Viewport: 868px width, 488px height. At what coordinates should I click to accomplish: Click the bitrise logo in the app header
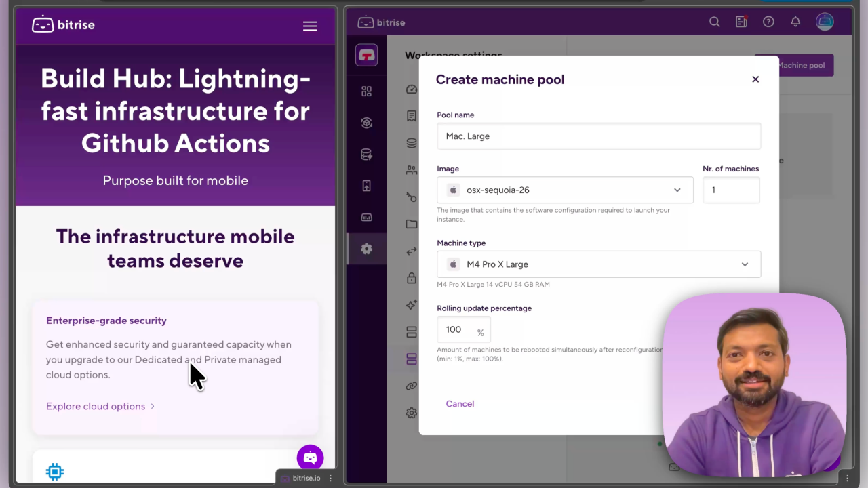[381, 22]
